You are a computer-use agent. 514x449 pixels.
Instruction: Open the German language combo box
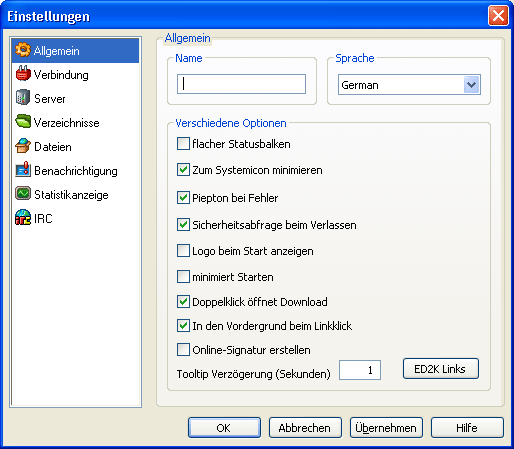point(409,85)
